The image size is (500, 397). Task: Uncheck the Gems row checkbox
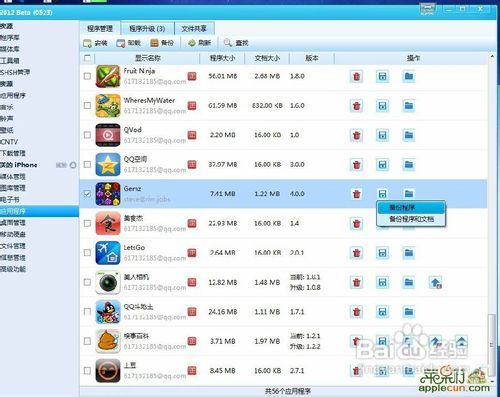(x=87, y=194)
